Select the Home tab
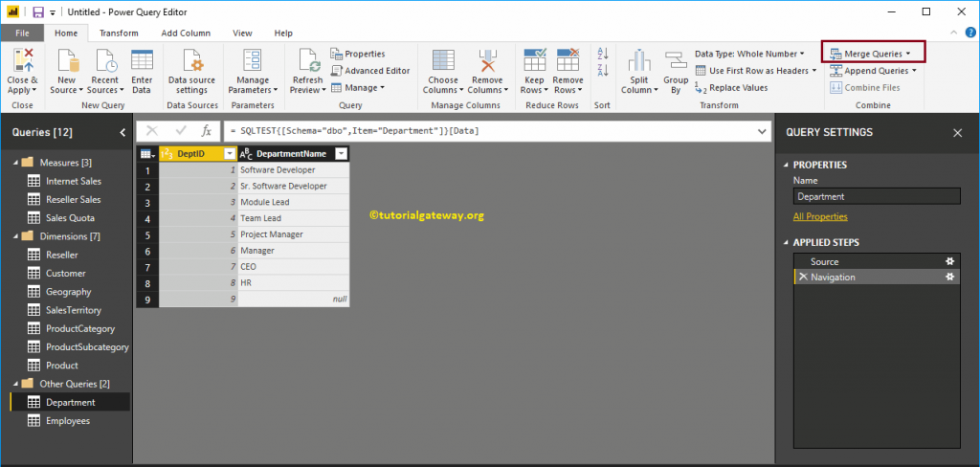980x467 pixels. 66,33
